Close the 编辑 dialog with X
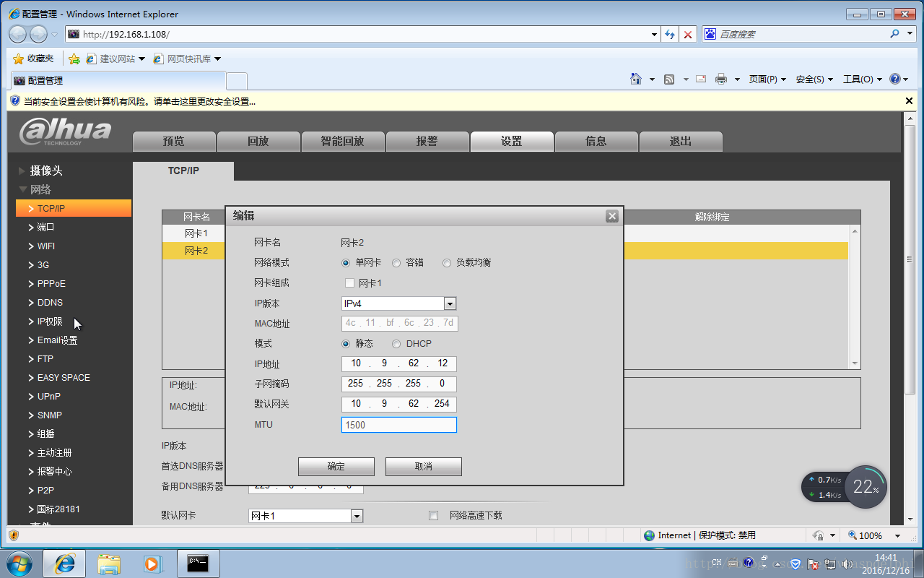The height and width of the screenshot is (578, 924). pyautogui.click(x=612, y=216)
